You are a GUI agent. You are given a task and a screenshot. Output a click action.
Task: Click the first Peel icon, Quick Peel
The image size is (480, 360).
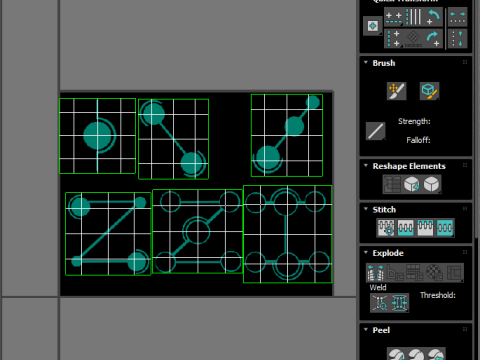click(396, 354)
